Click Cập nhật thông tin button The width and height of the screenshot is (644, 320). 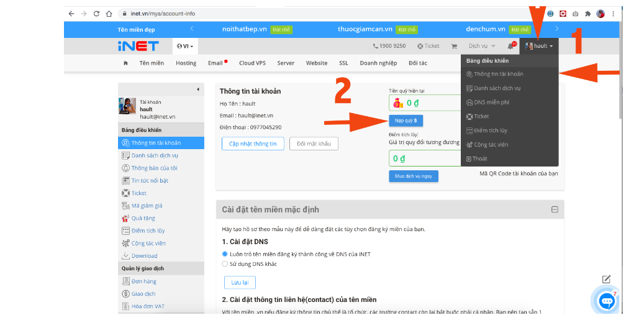click(x=253, y=144)
